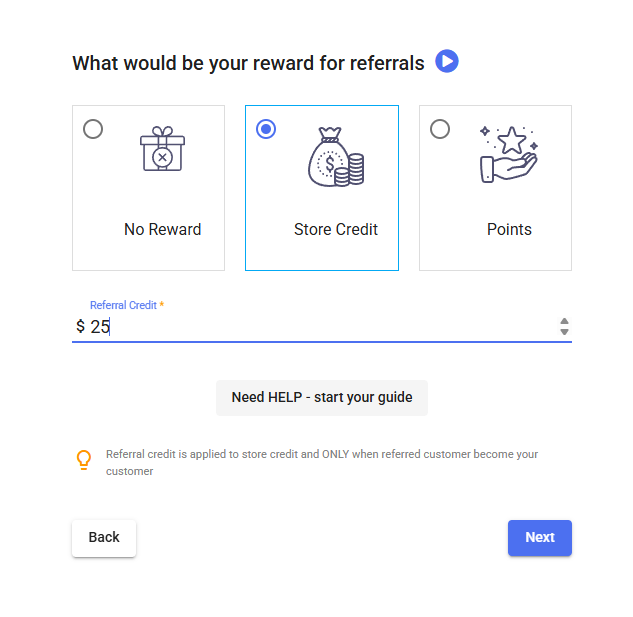
Task: Increase referral credit with up arrow
Action: tap(564, 321)
